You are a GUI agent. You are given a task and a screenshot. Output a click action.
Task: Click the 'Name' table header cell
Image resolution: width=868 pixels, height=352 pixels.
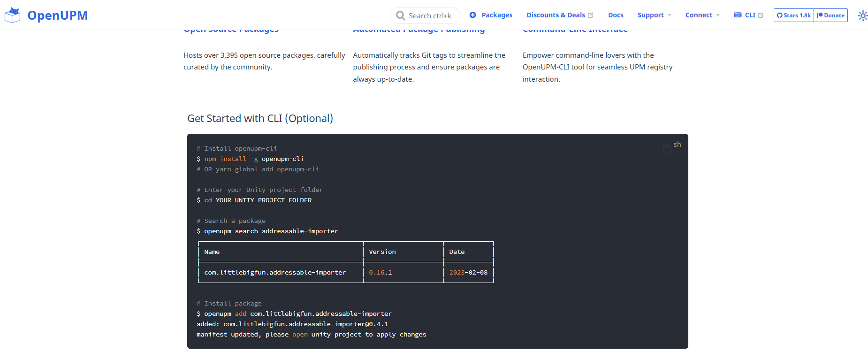coord(212,252)
